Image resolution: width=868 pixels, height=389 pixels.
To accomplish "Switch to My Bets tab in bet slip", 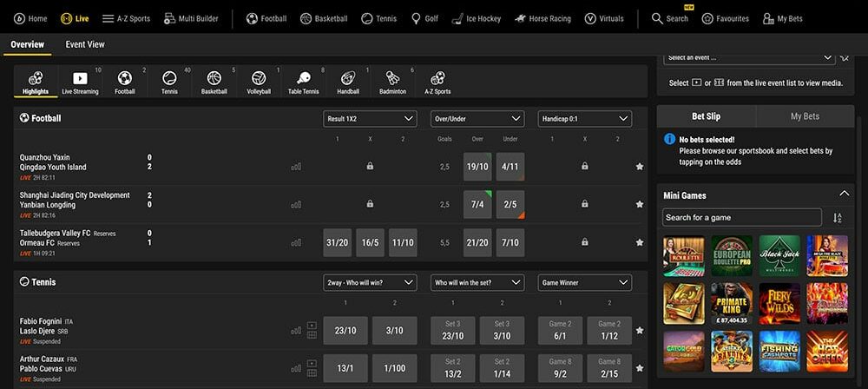I will click(805, 116).
